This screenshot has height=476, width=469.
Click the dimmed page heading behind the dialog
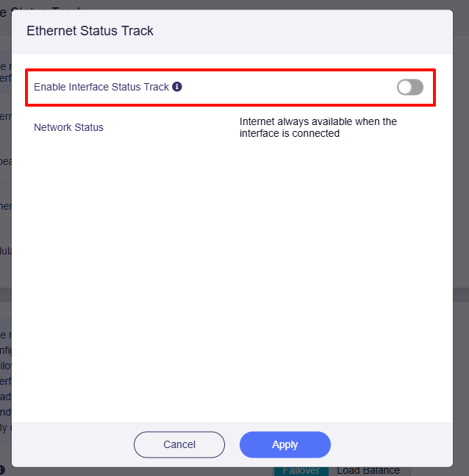[44, 4]
